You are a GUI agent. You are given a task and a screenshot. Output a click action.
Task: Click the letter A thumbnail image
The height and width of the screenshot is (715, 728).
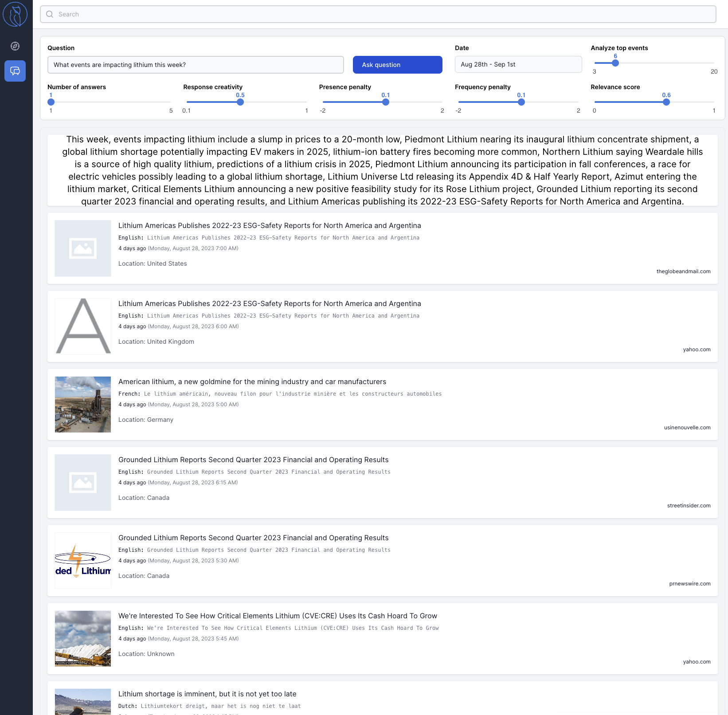(83, 326)
